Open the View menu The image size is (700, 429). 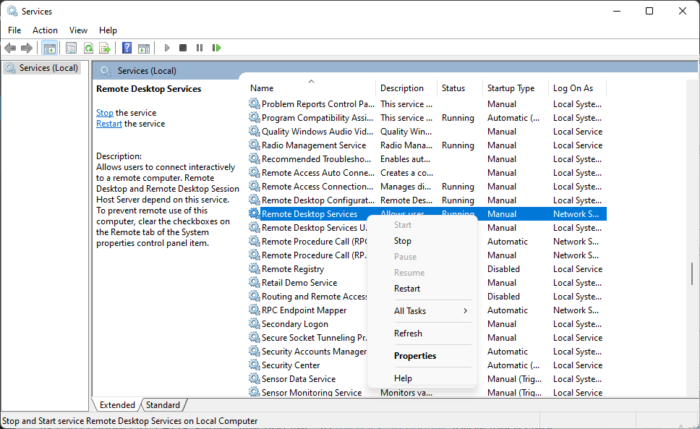[x=78, y=30]
